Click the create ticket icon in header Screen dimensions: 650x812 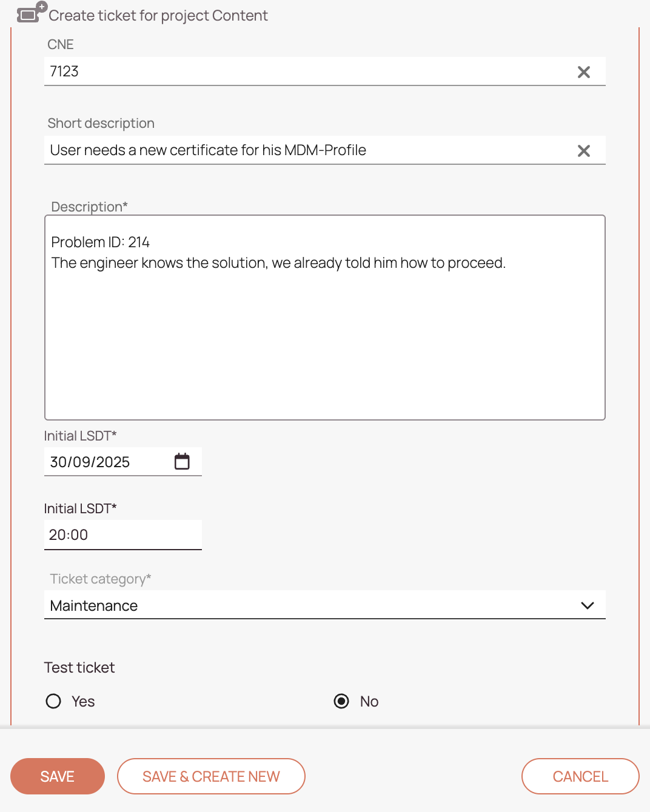pos(32,13)
